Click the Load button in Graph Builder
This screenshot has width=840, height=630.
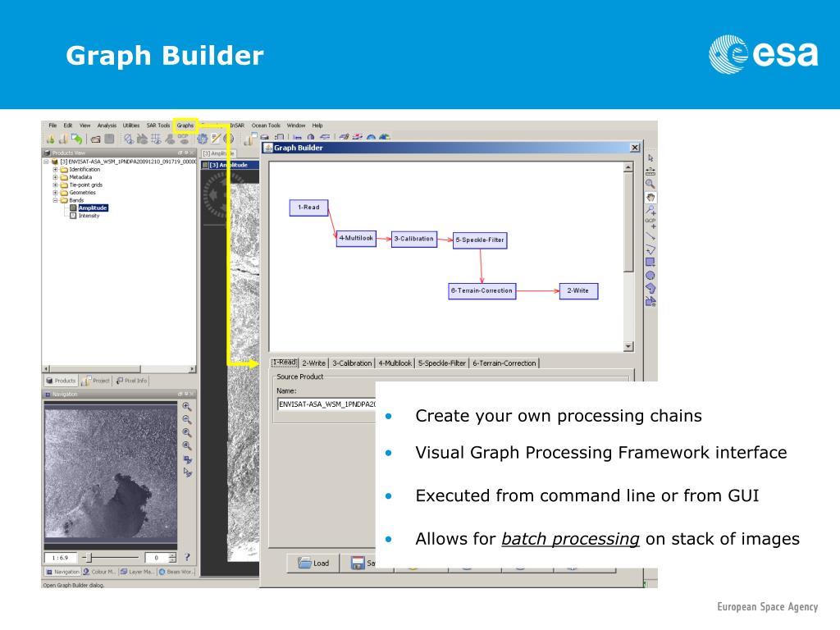pyautogui.click(x=313, y=563)
